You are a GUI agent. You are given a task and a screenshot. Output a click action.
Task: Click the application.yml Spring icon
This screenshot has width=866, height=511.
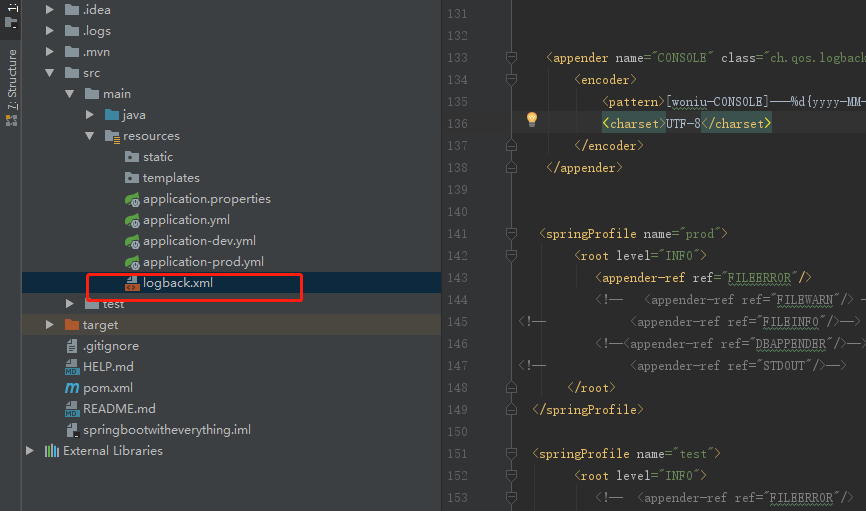pos(132,220)
